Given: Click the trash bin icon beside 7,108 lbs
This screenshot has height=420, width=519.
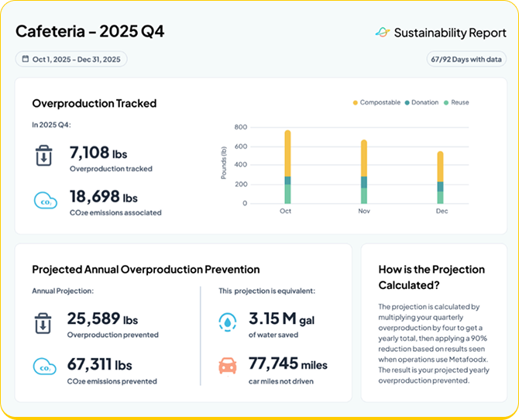Looking at the screenshot, I should coord(43,155).
